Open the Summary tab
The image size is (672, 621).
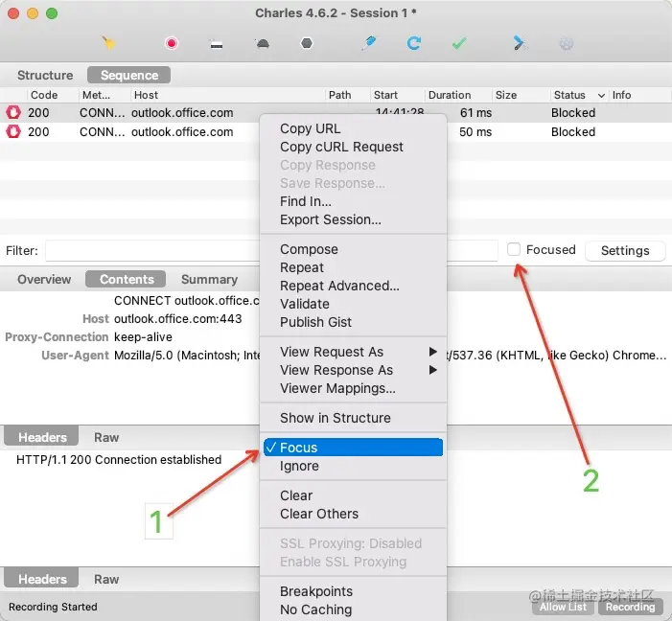209,280
